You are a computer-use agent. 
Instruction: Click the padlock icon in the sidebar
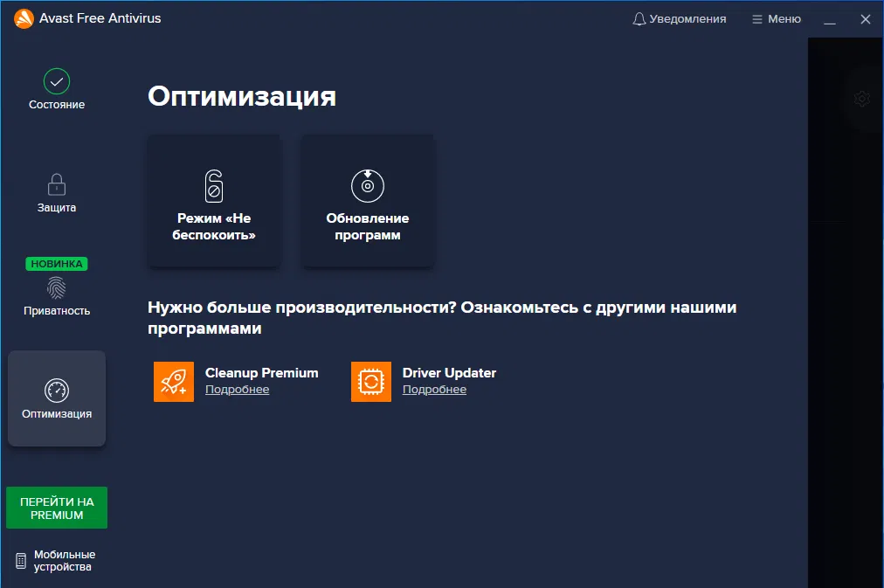pos(57,184)
